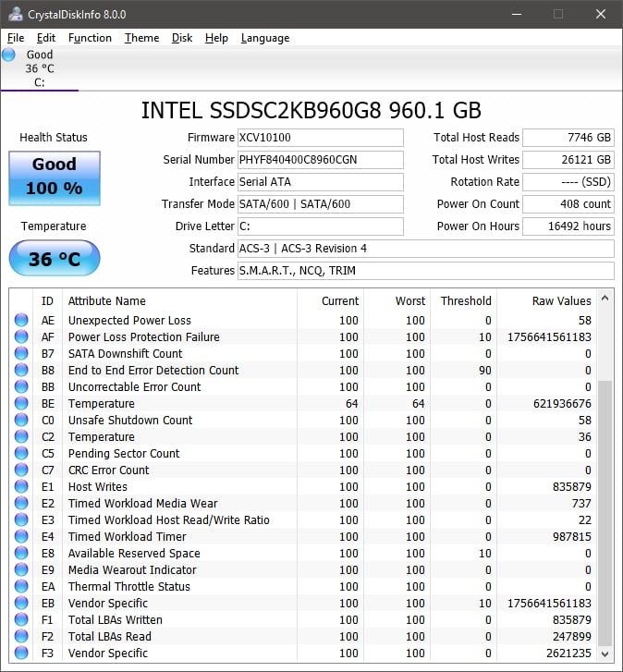Open the Function menu
The image size is (623, 672).
pyautogui.click(x=90, y=38)
